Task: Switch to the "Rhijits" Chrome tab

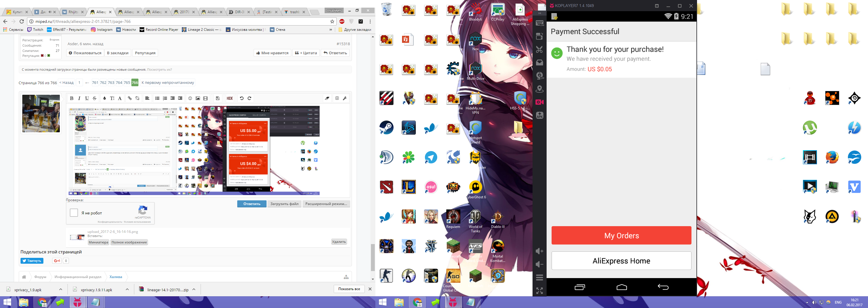Action: (73, 12)
